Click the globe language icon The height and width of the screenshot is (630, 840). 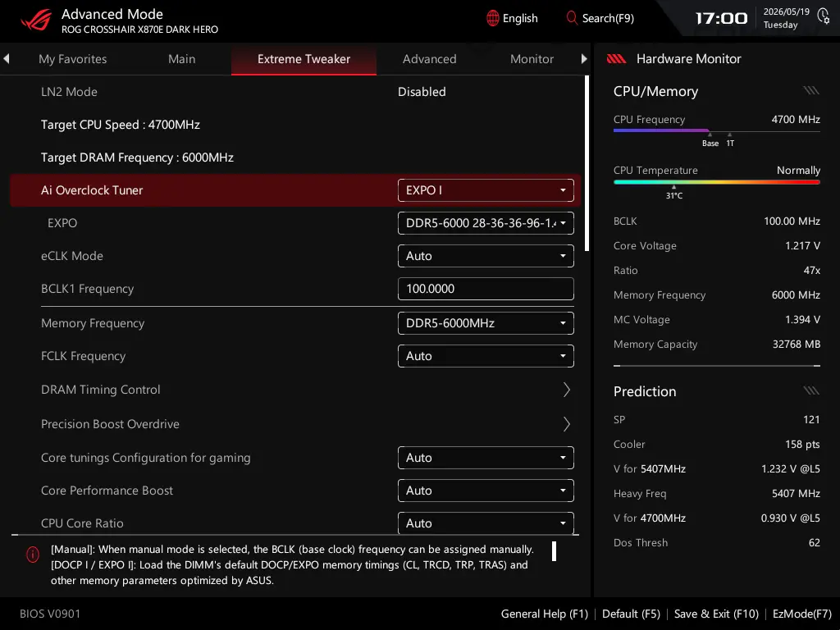pos(492,18)
